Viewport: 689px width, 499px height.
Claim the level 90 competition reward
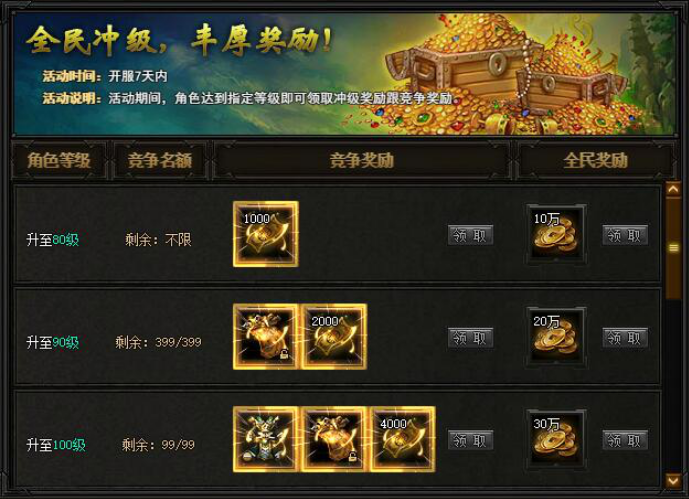click(x=471, y=338)
